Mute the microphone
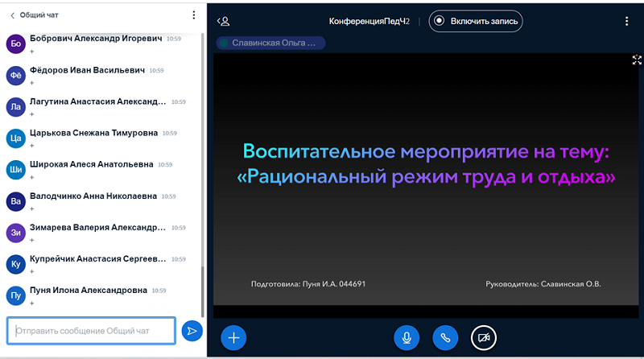Screen dimensions: 644x359 click(407, 338)
